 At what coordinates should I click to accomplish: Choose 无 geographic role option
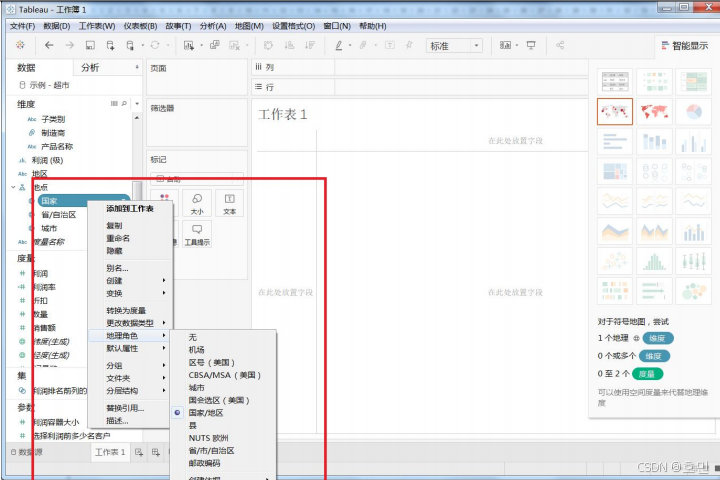(x=192, y=337)
